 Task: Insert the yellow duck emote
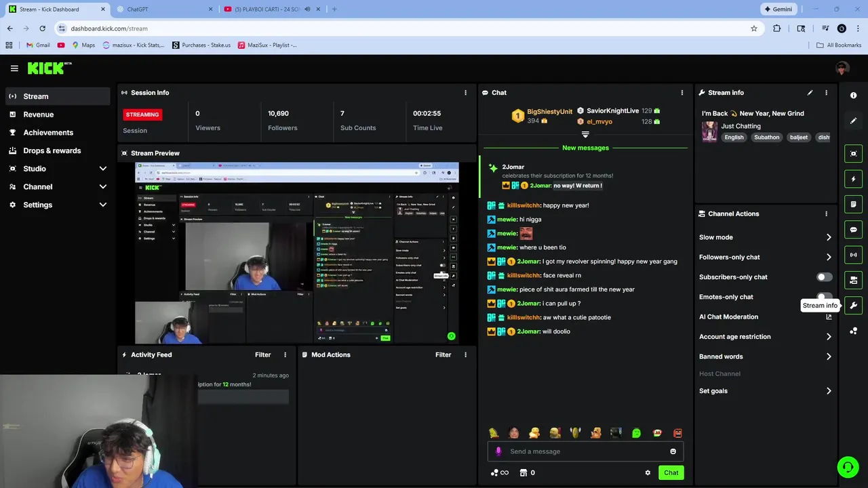click(534, 433)
